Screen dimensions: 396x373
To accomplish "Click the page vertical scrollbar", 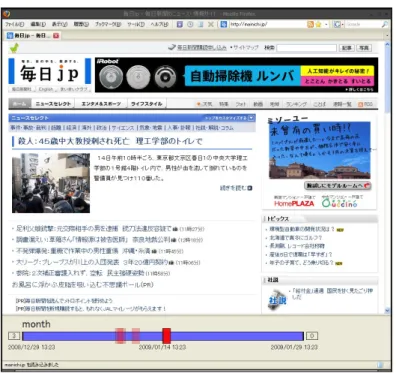I will click(x=387, y=178).
